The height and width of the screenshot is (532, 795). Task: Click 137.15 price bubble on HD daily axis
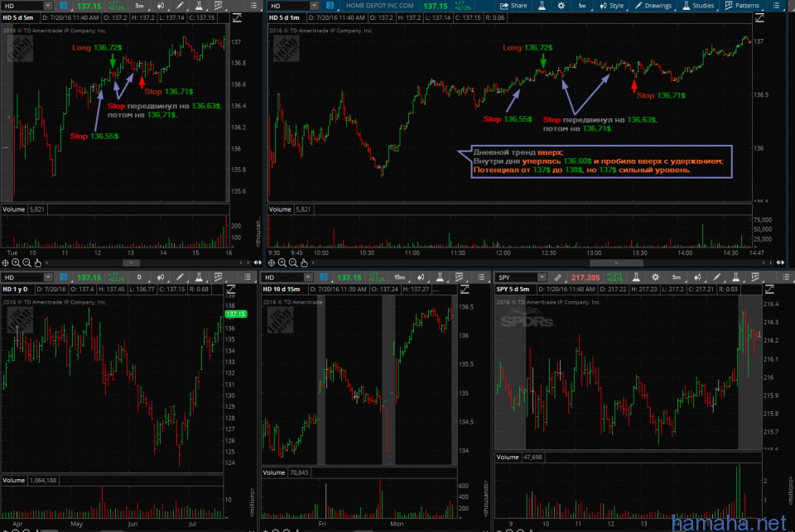tap(236, 314)
